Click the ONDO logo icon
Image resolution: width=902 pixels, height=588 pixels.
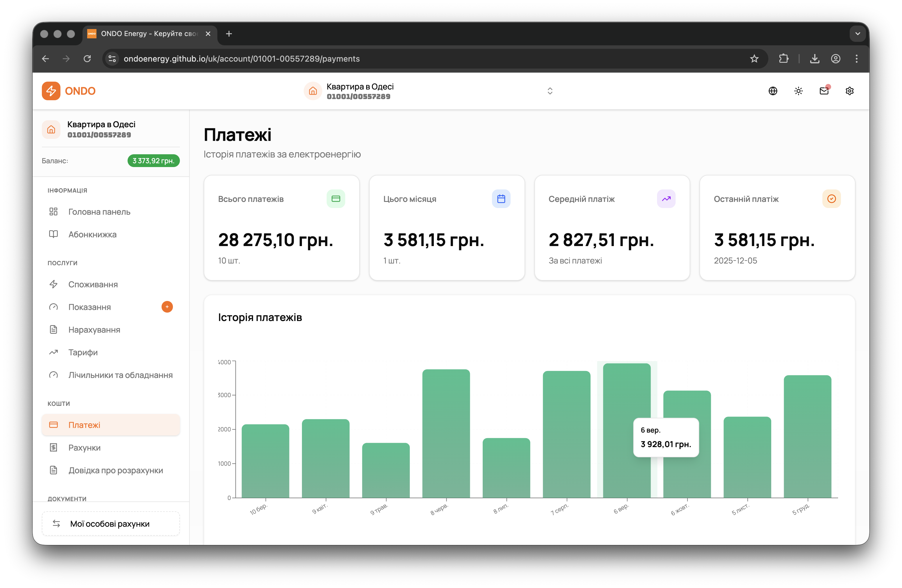tap(51, 91)
